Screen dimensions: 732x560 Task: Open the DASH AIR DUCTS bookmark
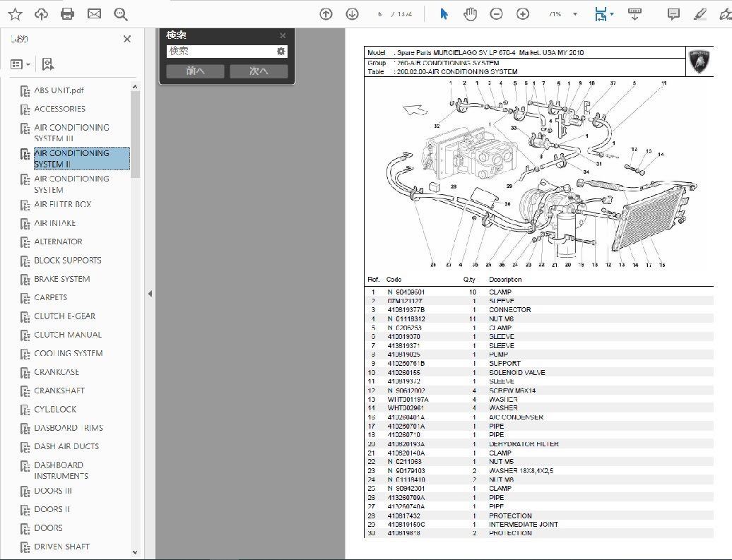(66, 446)
